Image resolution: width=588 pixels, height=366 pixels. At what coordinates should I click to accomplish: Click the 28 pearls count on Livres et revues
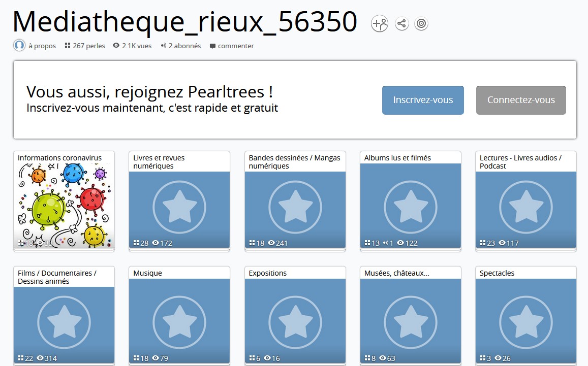141,243
